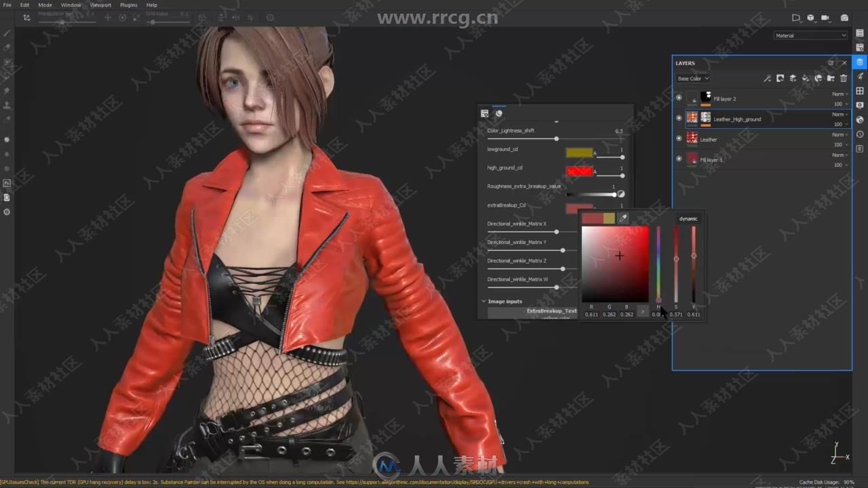
Task: Open Shader Settings sphere icon in sidebar
Action: click(x=860, y=120)
